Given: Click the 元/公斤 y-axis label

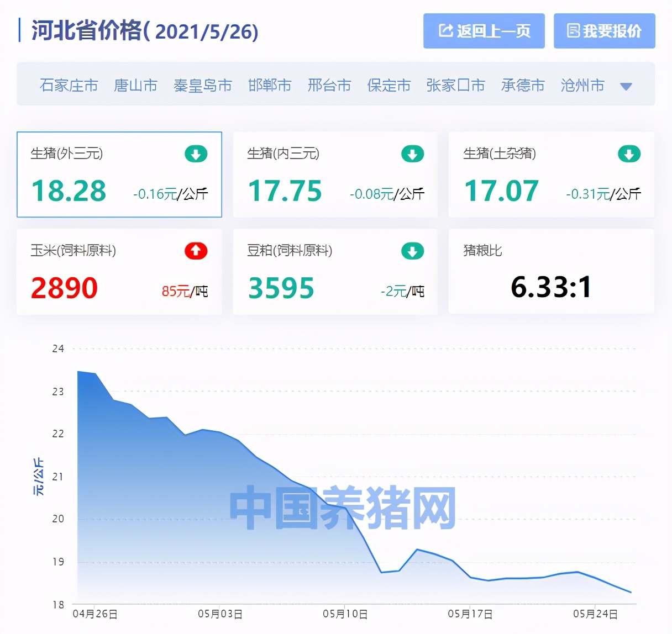Looking at the screenshot, I should click(39, 476).
